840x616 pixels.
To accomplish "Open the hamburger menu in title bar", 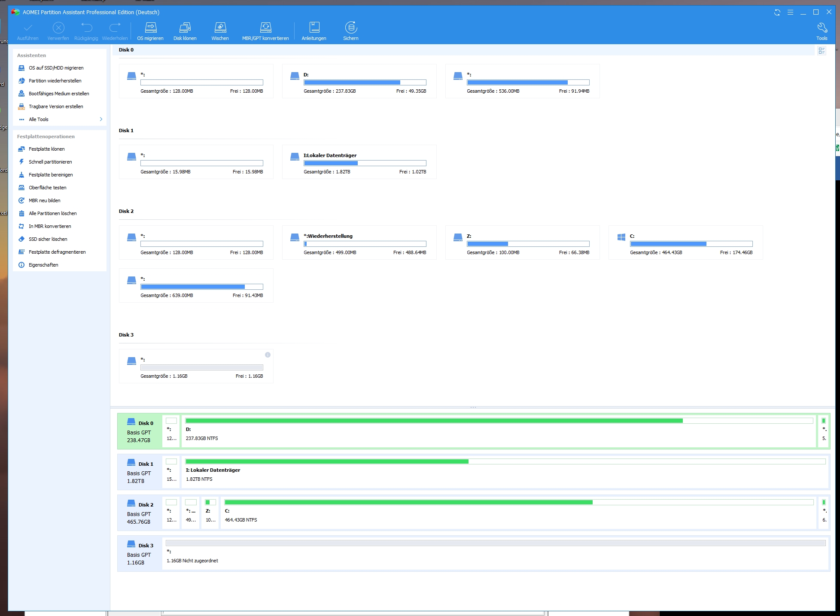I will coord(790,12).
